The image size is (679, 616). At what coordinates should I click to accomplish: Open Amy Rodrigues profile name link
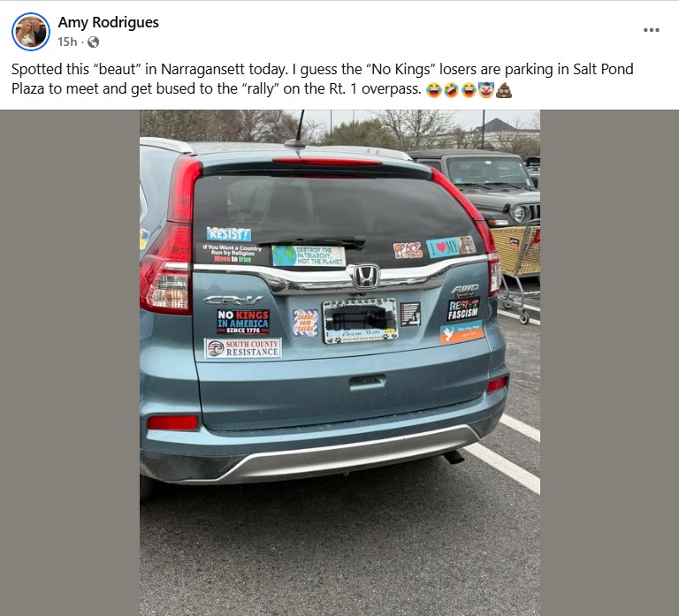tap(108, 22)
